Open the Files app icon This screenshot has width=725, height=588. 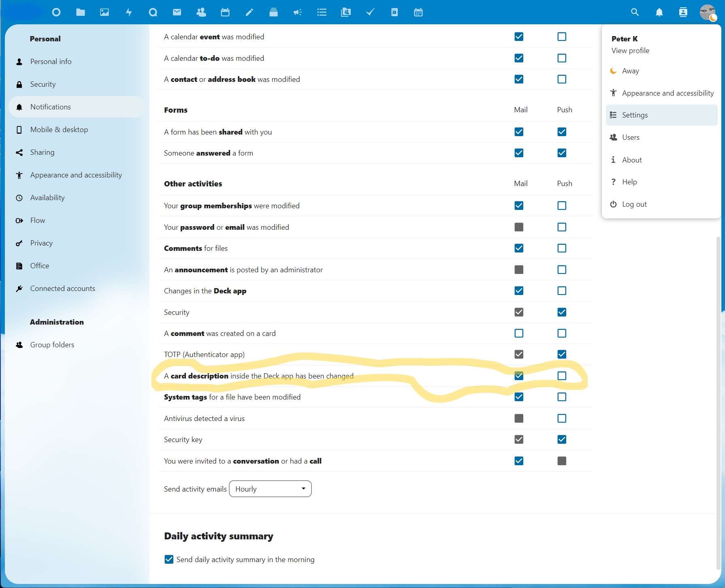(x=81, y=12)
